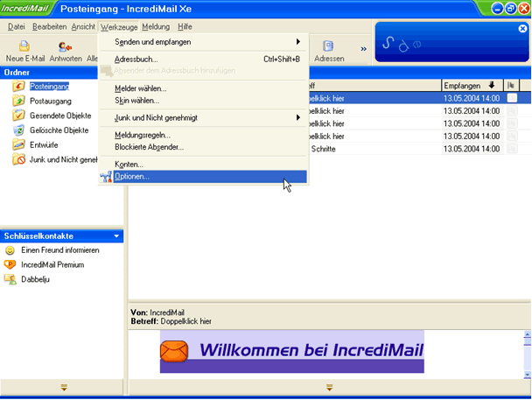The width and height of the screenshot is (532, 400).
Task: Choose Optionen... menu entry
Action: 203,177
